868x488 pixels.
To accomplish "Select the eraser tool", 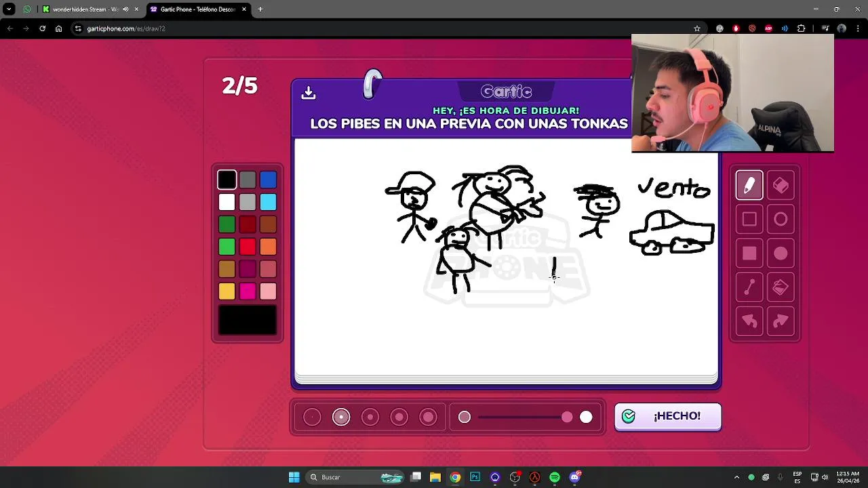I will click(781, 185).
